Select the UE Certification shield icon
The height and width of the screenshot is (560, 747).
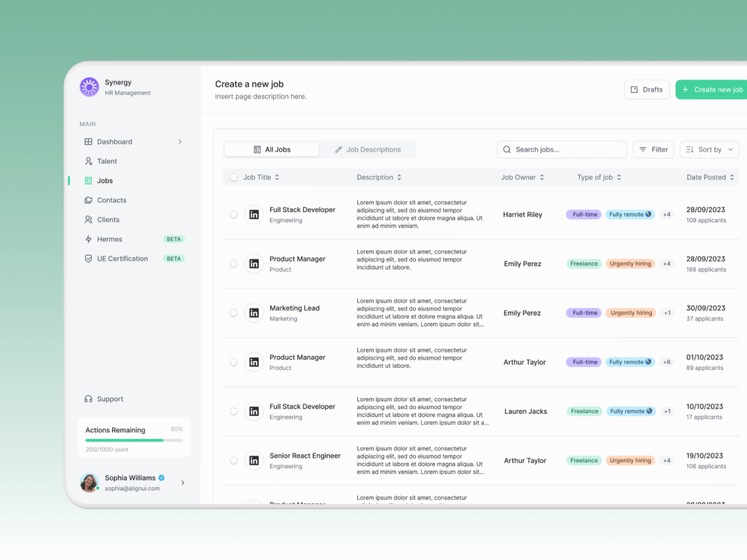click(x=88, y=259)
